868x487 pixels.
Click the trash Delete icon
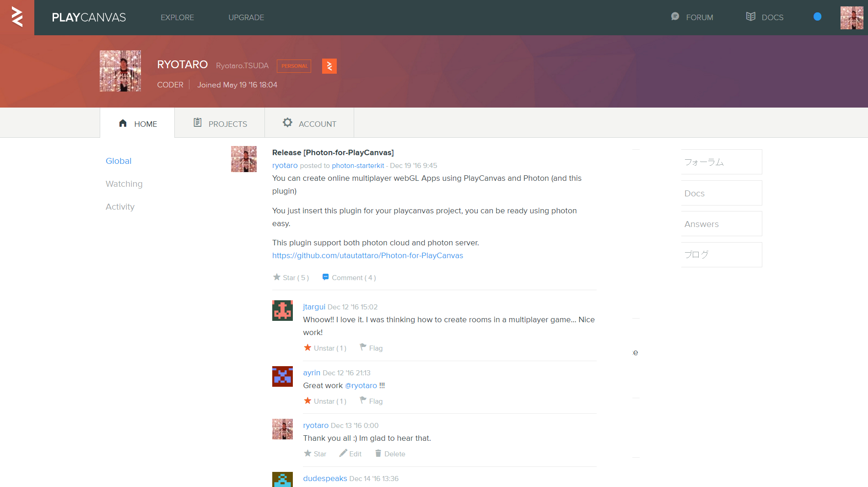point(378,453)
